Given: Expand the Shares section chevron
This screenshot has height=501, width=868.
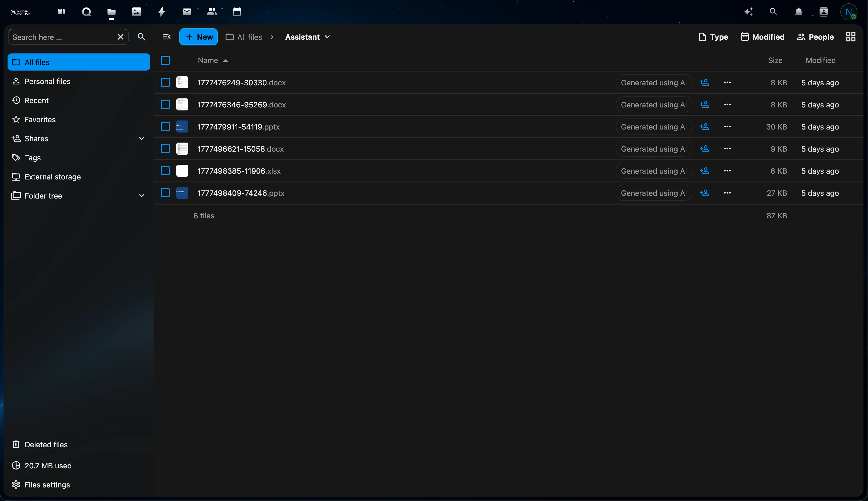Looking at the screenshot, I should (141, 138).
